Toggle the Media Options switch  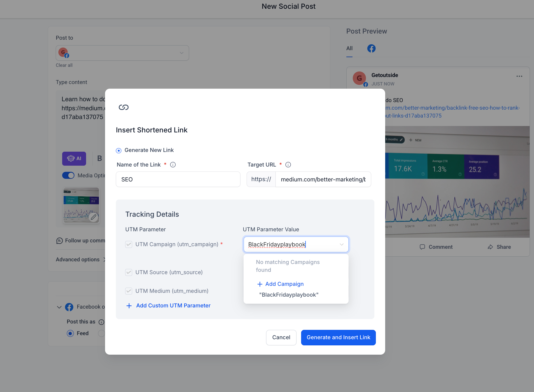coord(68,175)
